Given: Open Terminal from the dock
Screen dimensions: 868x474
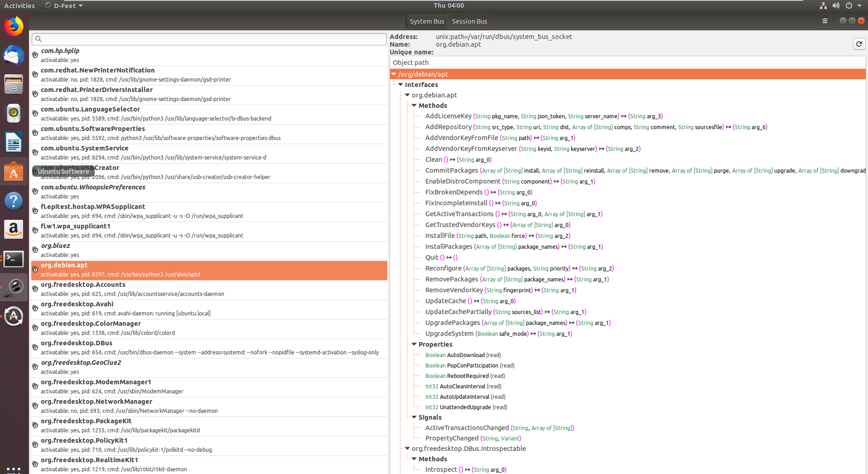Looking at the screenshot, I should pos(14,259).
